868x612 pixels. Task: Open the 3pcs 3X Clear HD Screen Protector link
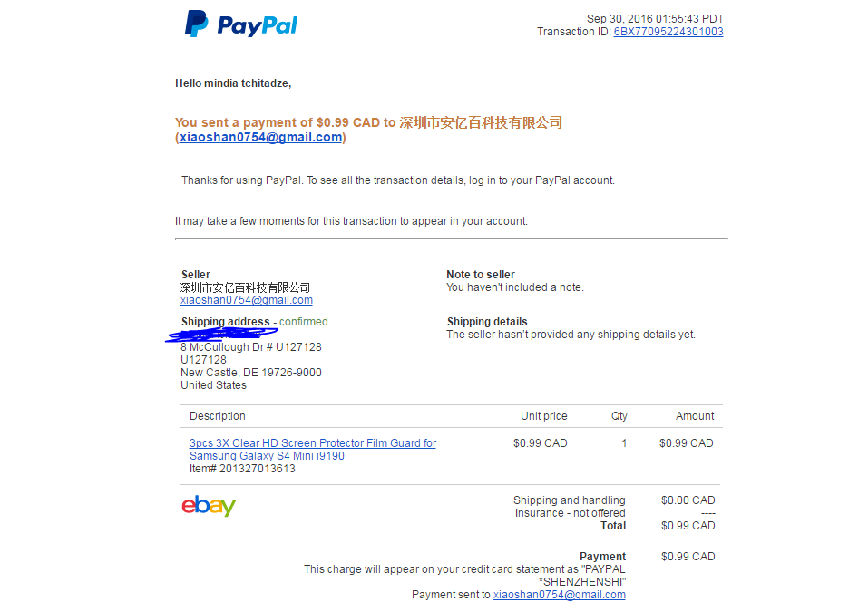click(313, 443)
